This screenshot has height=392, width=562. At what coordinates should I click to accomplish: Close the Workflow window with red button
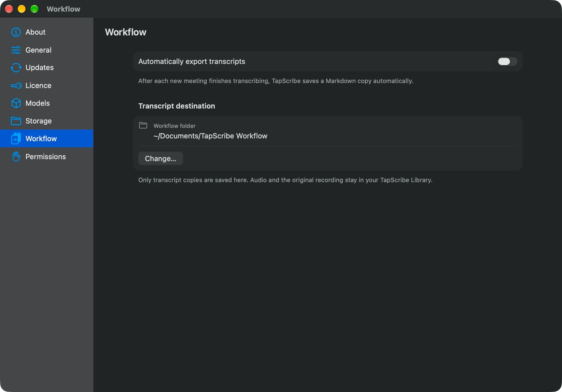[x=9, y=9]
